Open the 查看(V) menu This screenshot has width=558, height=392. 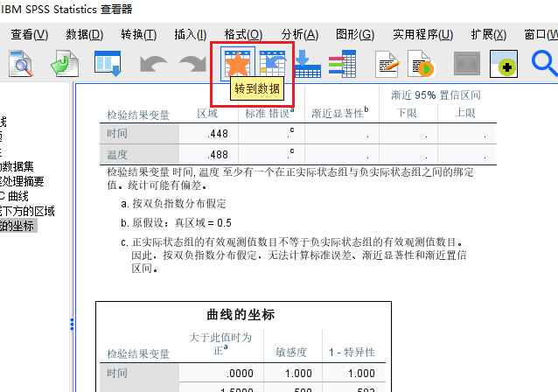click(x=30, y=34)
